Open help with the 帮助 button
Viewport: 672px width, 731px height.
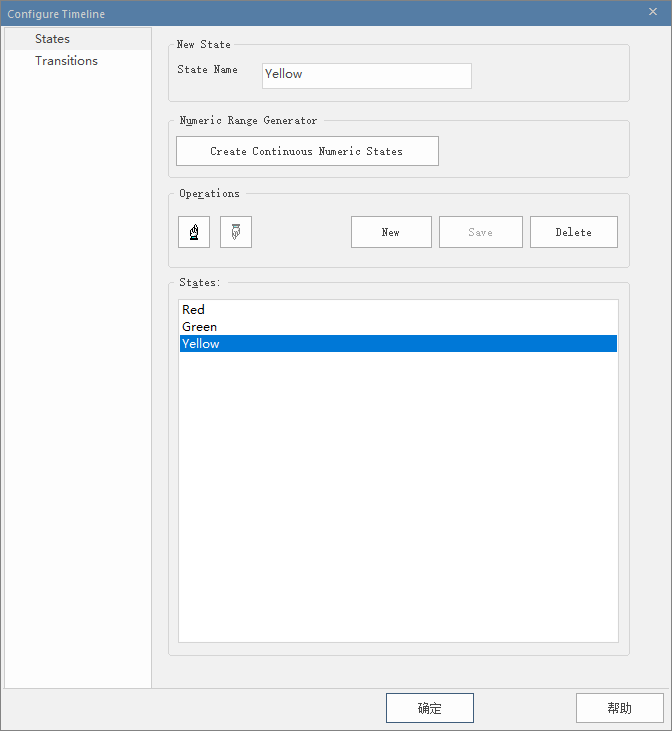tap(620, 708)
